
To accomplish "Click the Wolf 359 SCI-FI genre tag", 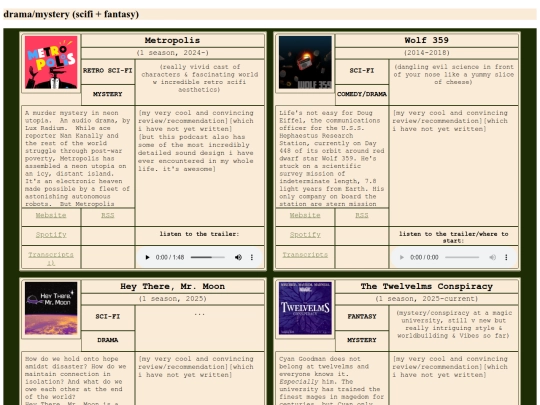I will pyautogui.click(x=362, y=71).
